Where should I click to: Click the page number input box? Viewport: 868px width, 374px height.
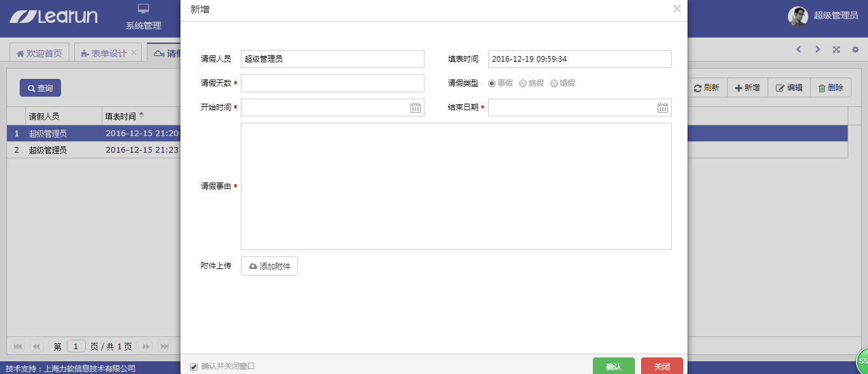[x=76, y=346]
